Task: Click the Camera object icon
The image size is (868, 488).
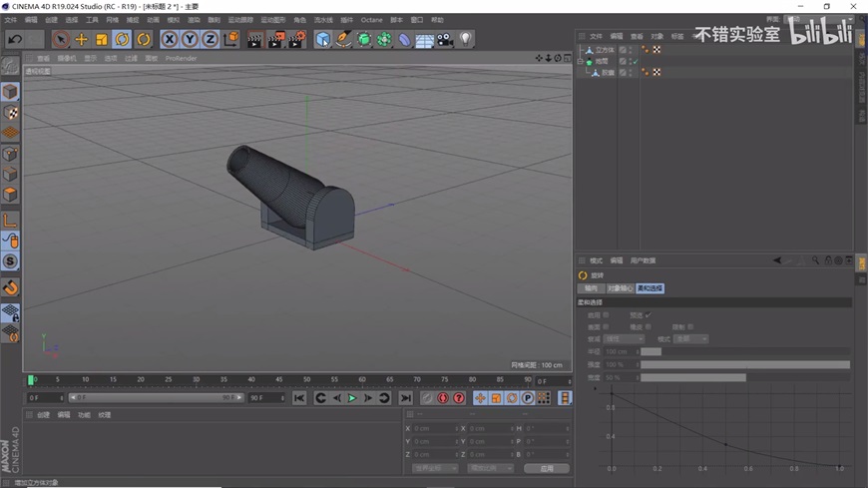Action: pos(445,40)
